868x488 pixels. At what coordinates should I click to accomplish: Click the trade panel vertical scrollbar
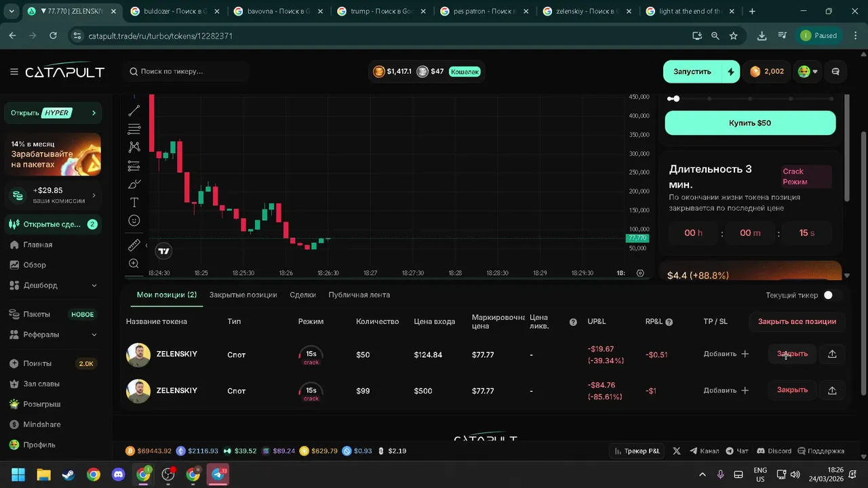coord(846,148)
